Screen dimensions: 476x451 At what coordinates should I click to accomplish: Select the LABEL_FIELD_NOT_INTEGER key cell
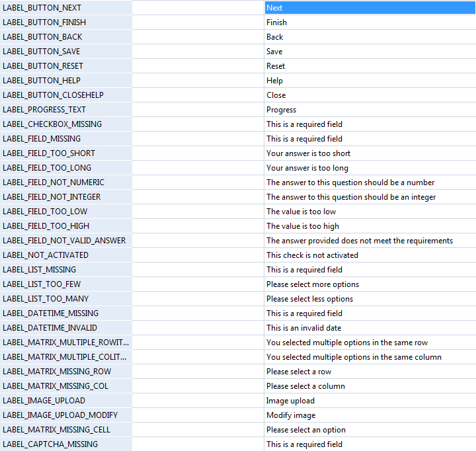pos(66,197)
